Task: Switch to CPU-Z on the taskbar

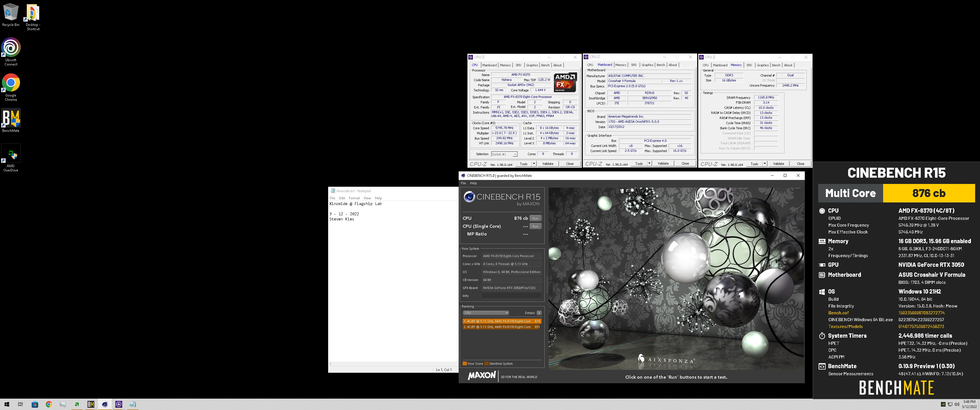Action: [119, 404]
